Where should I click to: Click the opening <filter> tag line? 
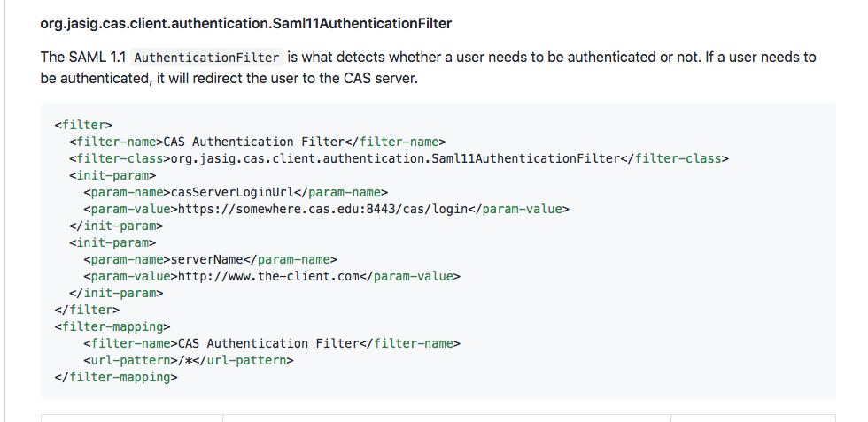(x=83, y=125)
